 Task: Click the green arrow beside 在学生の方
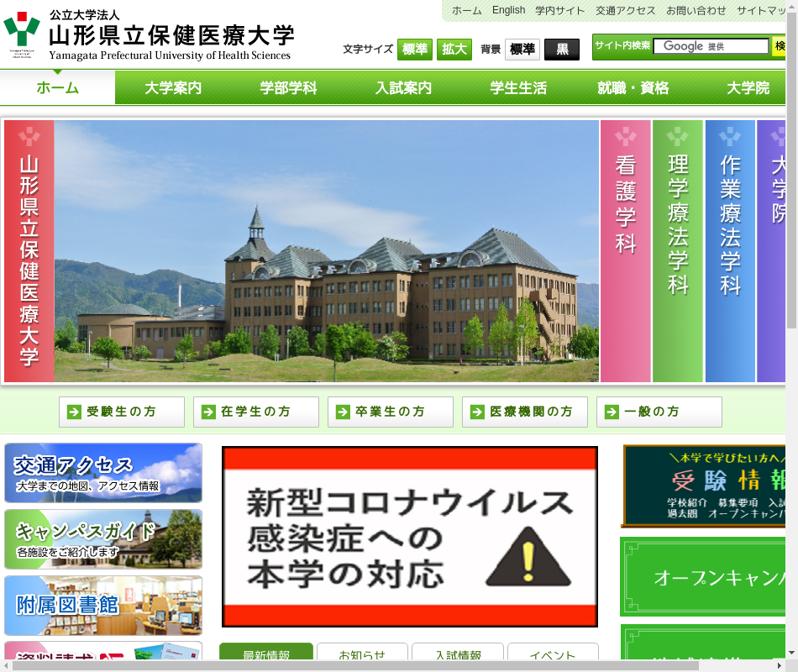point(208,412)
